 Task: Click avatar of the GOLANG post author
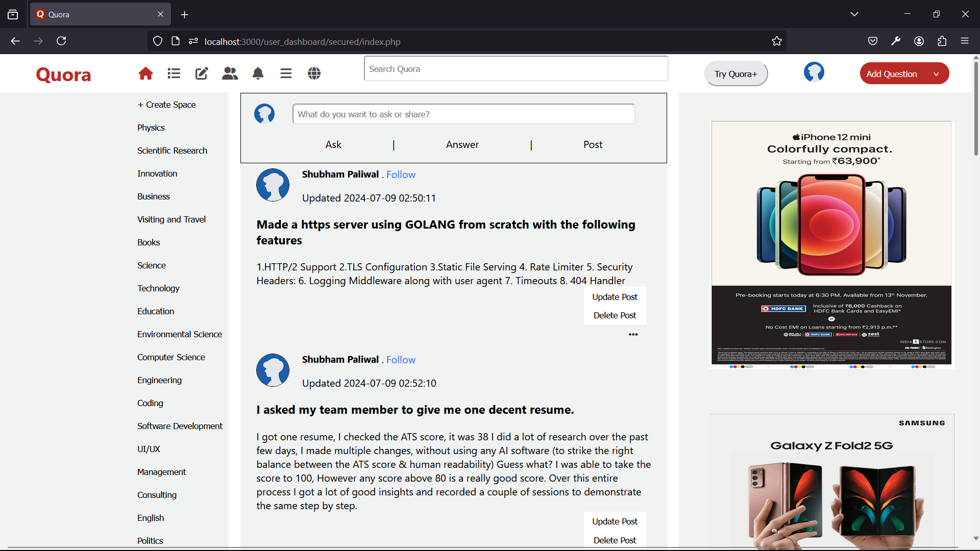tap(273, 185)
